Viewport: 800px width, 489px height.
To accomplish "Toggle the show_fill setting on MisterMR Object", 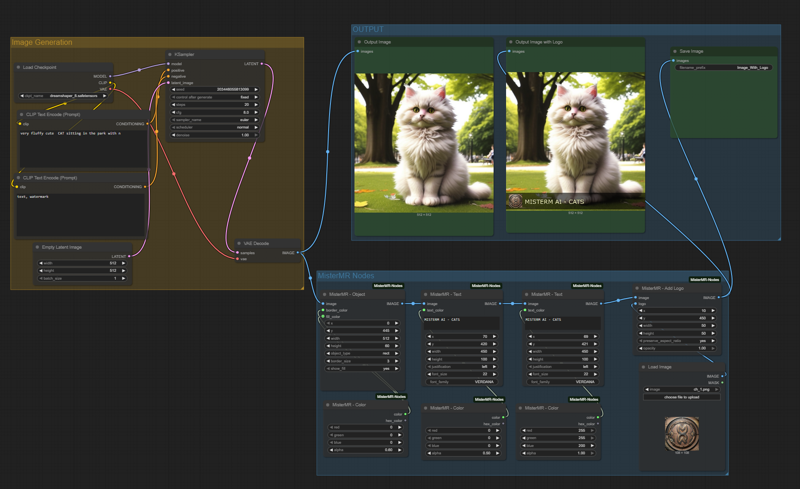I will [362, 369].
